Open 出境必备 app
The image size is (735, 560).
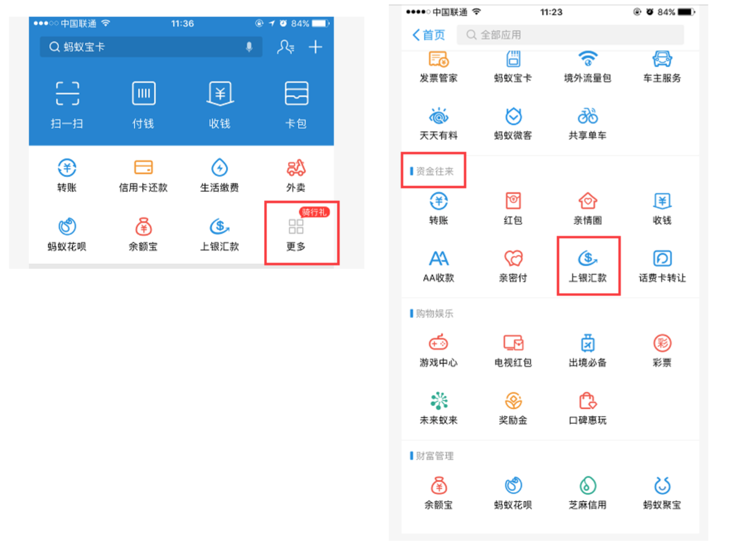click(588, 351)
